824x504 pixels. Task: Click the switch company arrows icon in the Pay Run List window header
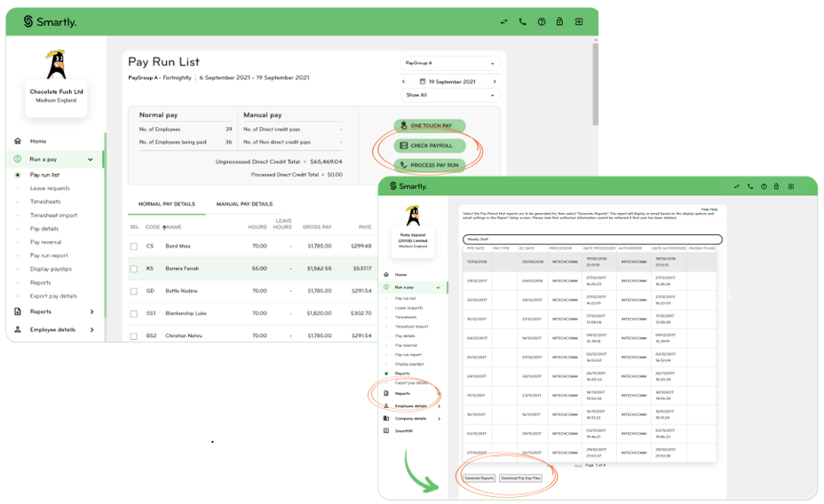tap(504, 22)
